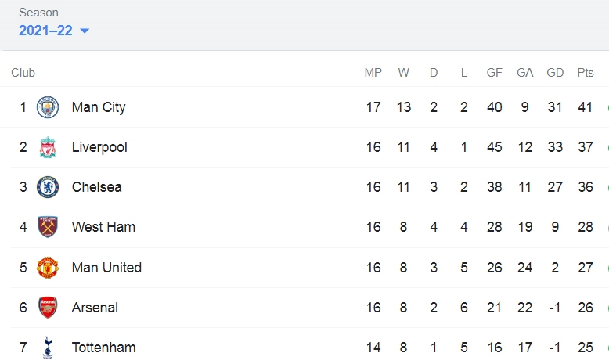
Task: Click the MP column header
Action: click(373, 73)
